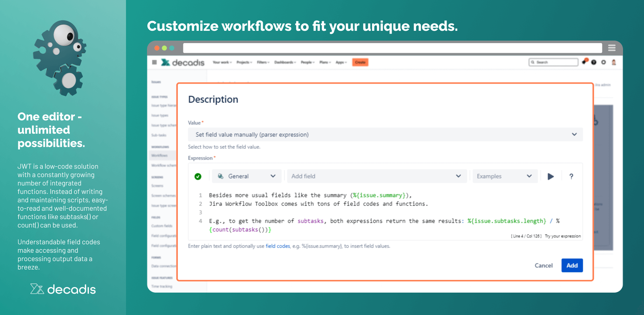This screenshot has height=315, width=644.
Task: Click the teal browser window dot
Action: click(172, 48)
